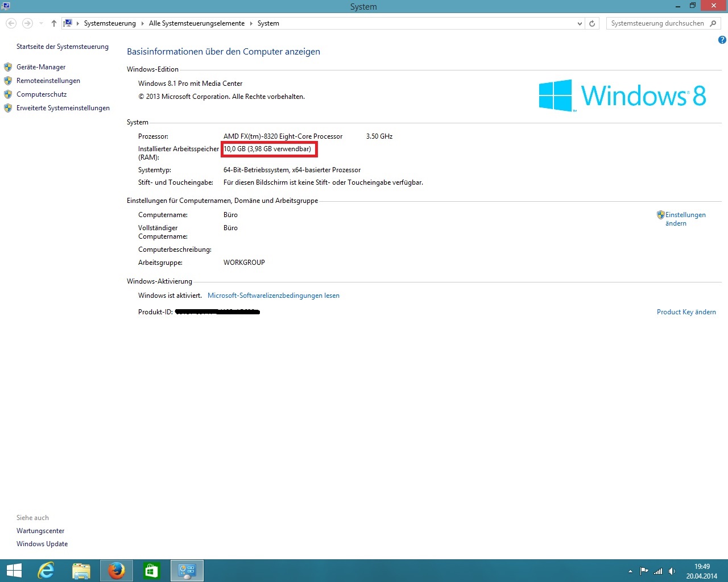Read Microsoft-Softwarelizenzbedingungen lesen link
This screenshot has width=728, height=582.
[x=274, y=296]
